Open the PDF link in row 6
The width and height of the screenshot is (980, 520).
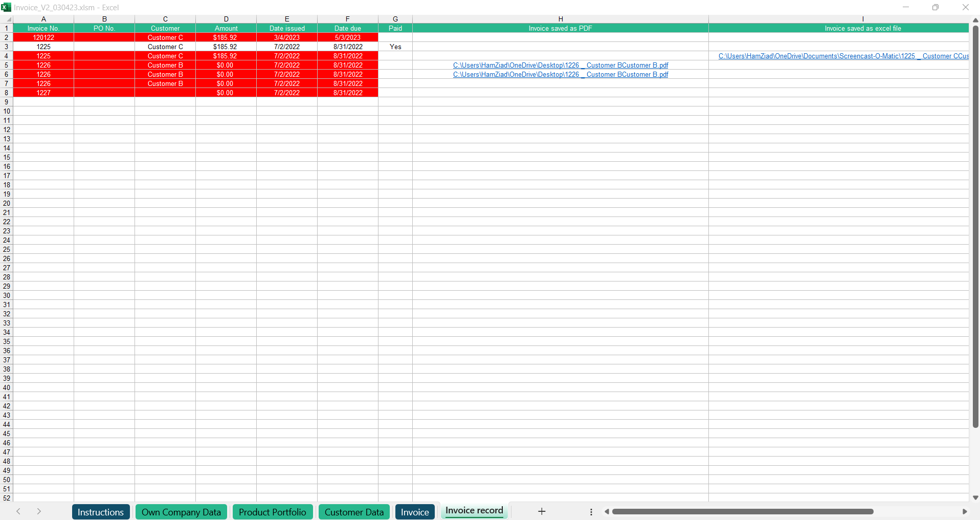[x=561, y=74]
